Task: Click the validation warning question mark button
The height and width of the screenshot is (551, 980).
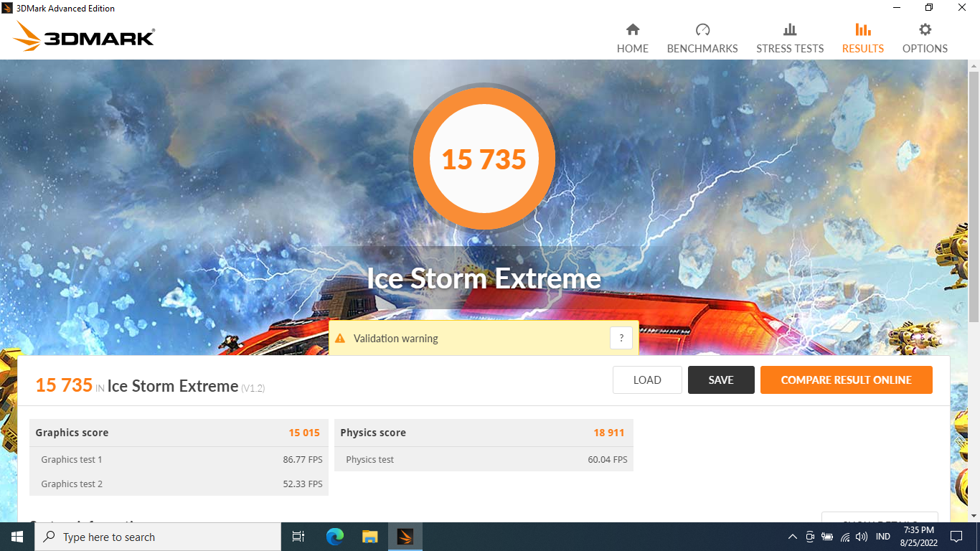Action: click(621, 338)
